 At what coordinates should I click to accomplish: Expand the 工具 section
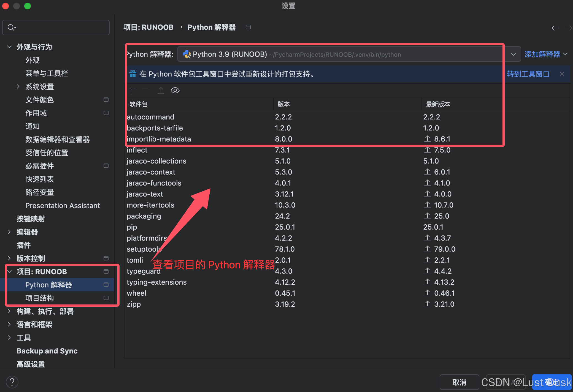click(9, 337)
